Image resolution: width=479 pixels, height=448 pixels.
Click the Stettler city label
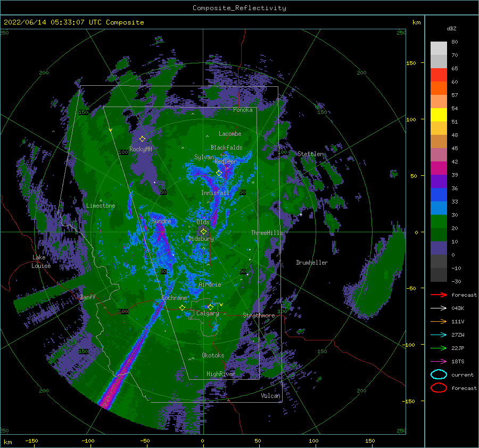[x=310, y=154]
